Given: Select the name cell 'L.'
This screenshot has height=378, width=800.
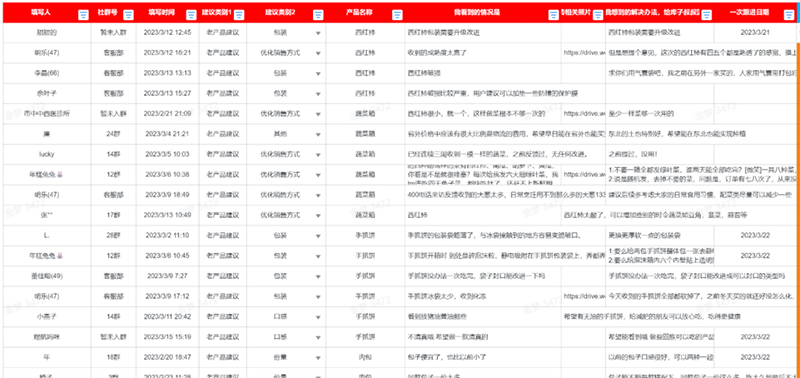Looking at the screenshot, I should tap(47, 235).
